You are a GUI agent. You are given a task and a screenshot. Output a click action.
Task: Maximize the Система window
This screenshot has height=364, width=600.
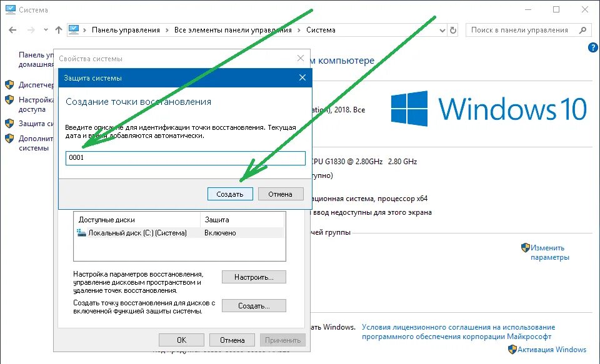click(x=556, y=9)
